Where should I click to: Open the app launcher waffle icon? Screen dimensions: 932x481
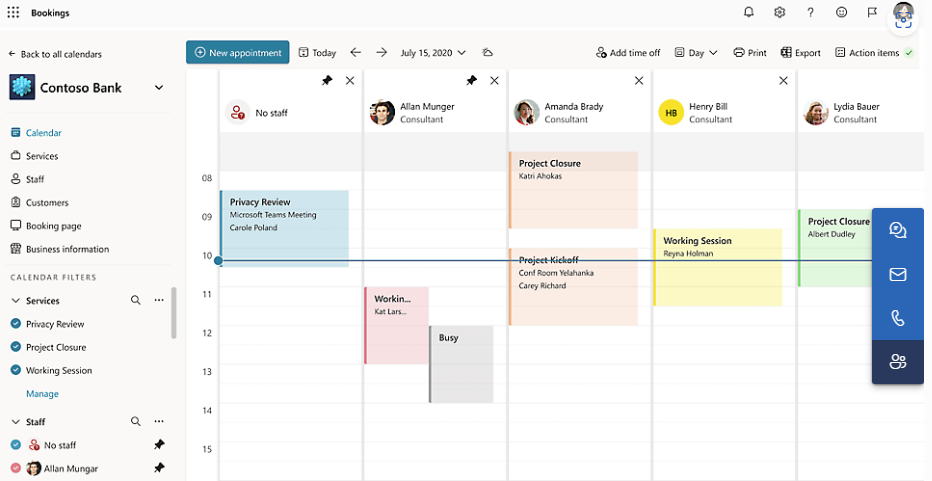13,13
